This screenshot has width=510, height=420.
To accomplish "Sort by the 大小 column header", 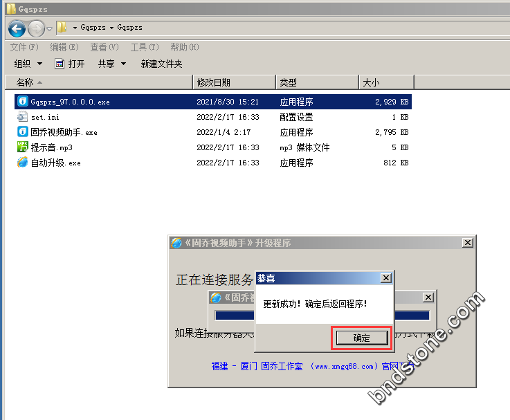I will 386,82.
